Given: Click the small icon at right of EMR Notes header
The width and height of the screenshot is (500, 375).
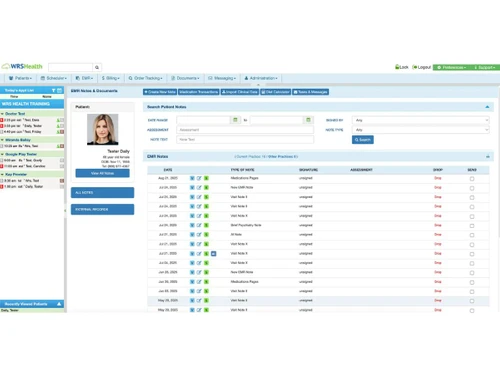Looking at the screenshot, I should [x=488, y=156].
